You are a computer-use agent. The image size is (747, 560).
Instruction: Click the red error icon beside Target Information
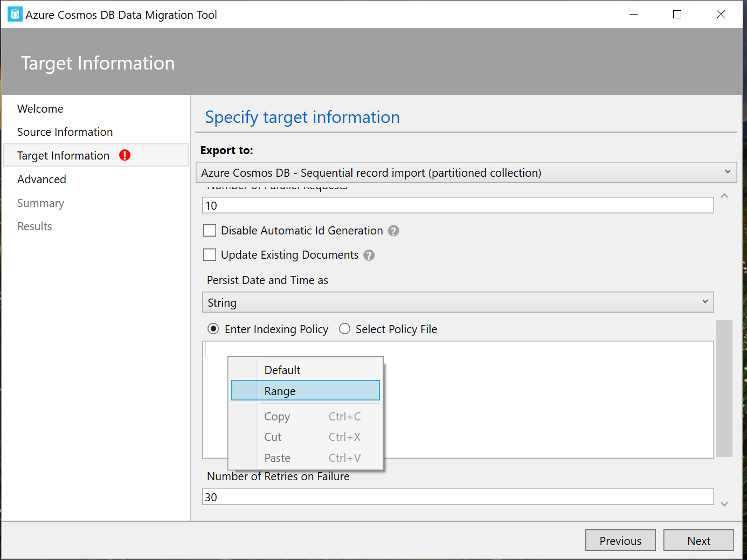(125, 155)
